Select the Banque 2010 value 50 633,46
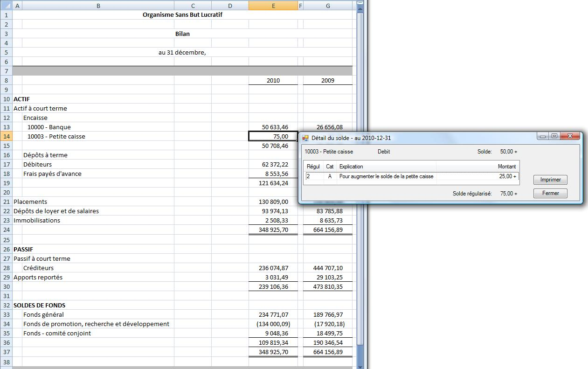 (x=273, y=127)
